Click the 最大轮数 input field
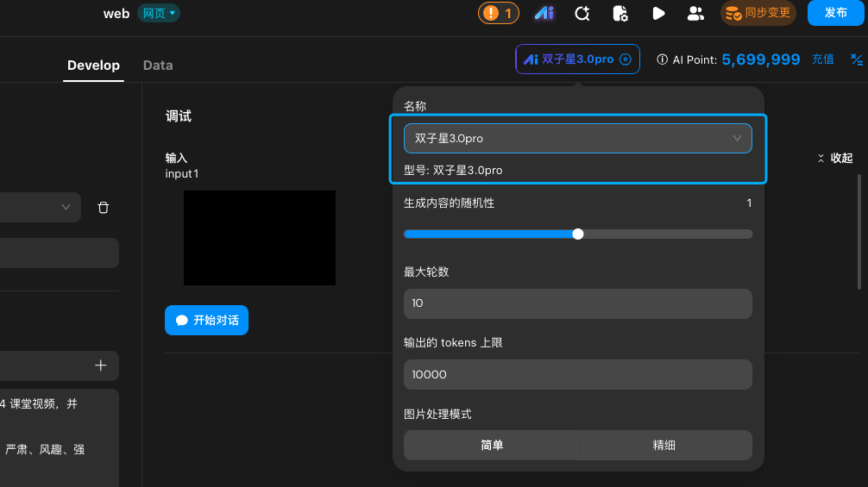868x487 pixels. tap(578, 303)
